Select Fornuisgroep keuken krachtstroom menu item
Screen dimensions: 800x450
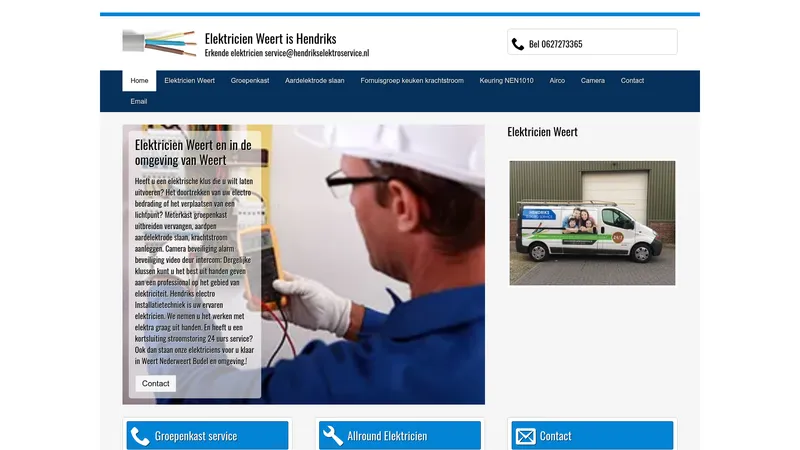tap(412, 81)
